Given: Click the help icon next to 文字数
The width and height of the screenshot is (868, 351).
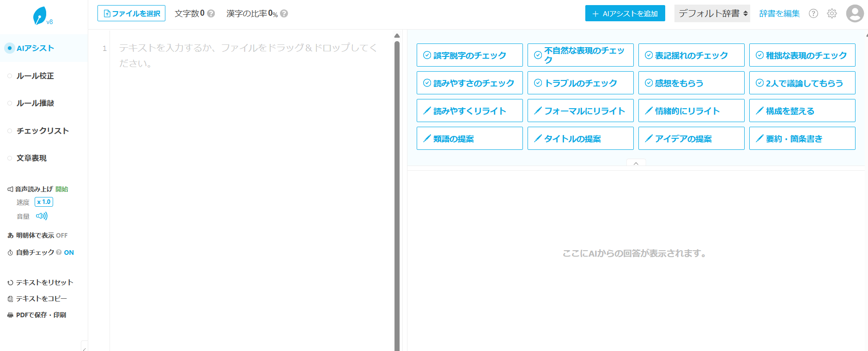Looking at the screenshot, I should (x=211, y=13).
